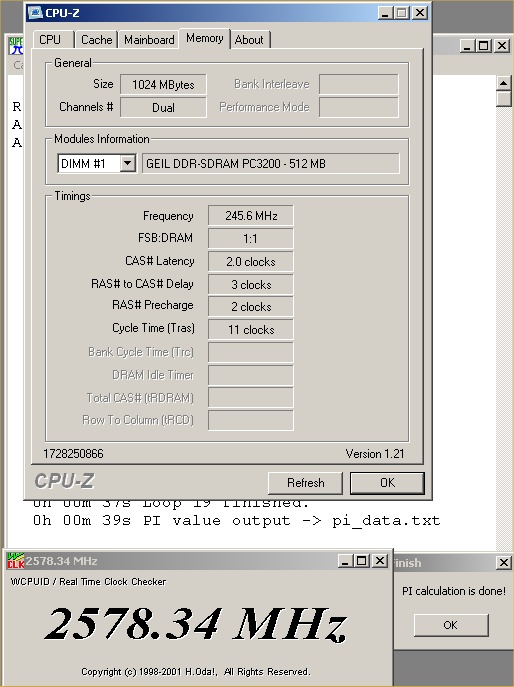Image resolution: width=514 pixels, height=687 pixels.
Task: Click the number 1728250866
Action: 73,453
